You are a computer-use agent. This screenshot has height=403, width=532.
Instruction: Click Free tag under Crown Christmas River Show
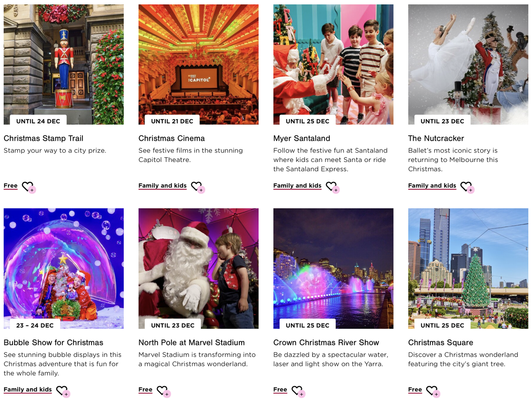point(280,390)
